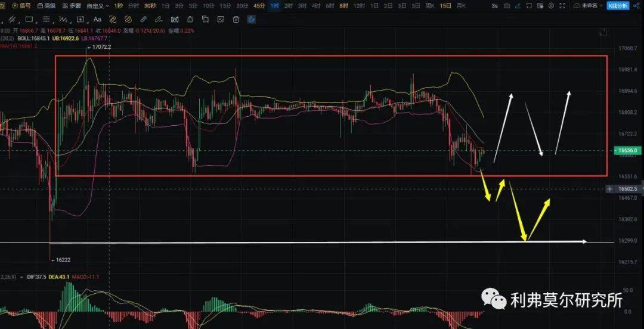Click the camera screenshot icon
644x329 pixels.
point(507,6)
